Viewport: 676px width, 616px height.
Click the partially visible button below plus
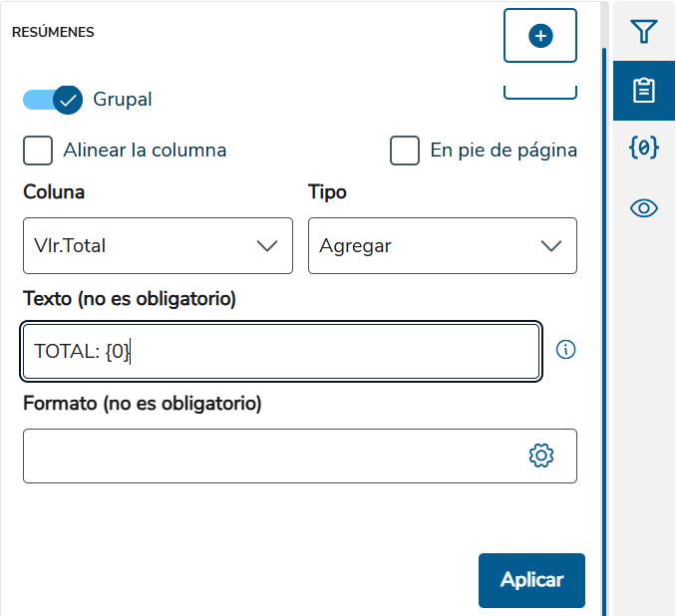[x=540, y=93]
